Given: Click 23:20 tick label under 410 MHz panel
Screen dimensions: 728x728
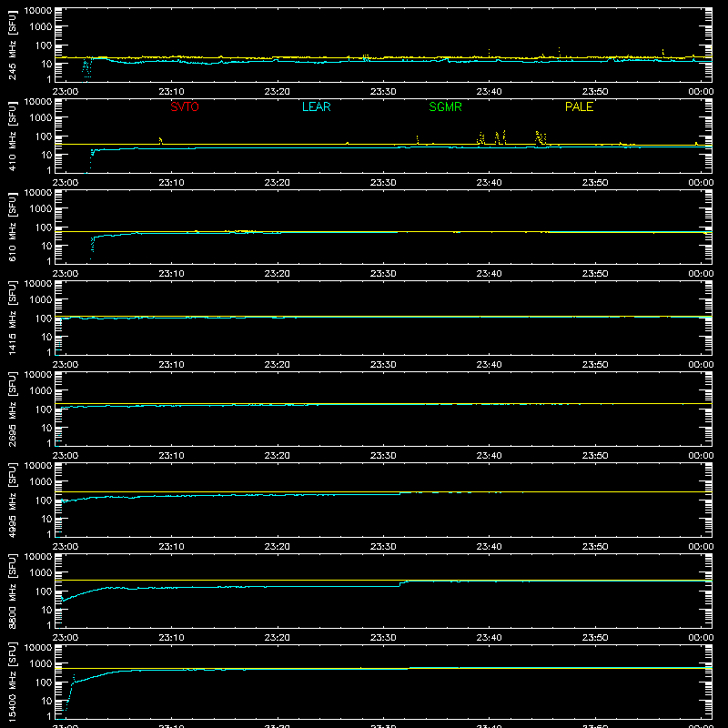Looking at the screenshot, I should 278,183.
